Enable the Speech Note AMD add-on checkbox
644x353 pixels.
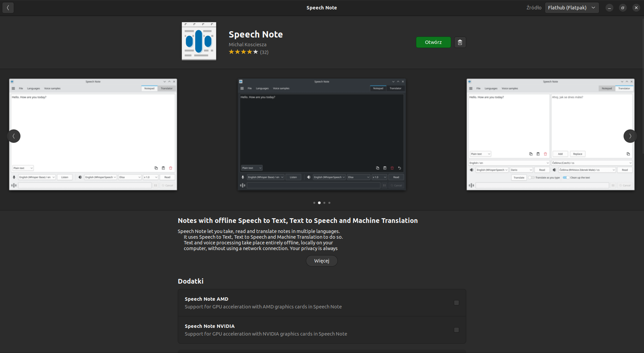(456, 303)
